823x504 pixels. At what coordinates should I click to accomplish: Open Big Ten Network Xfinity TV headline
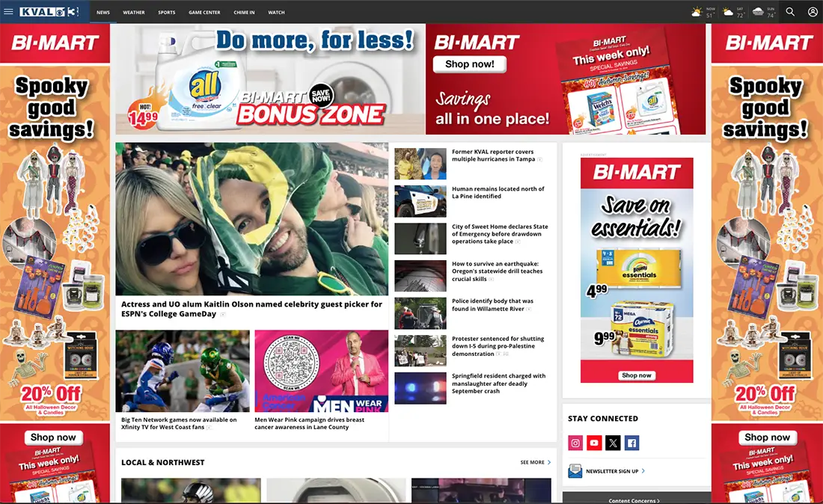click(179, 423)
